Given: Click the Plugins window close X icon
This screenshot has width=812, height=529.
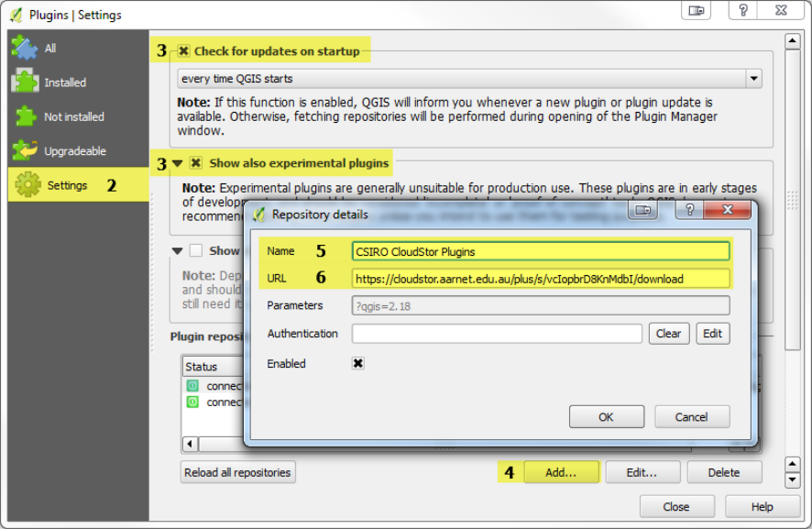Looking at the screenshot, I should (x=781, y=10).
